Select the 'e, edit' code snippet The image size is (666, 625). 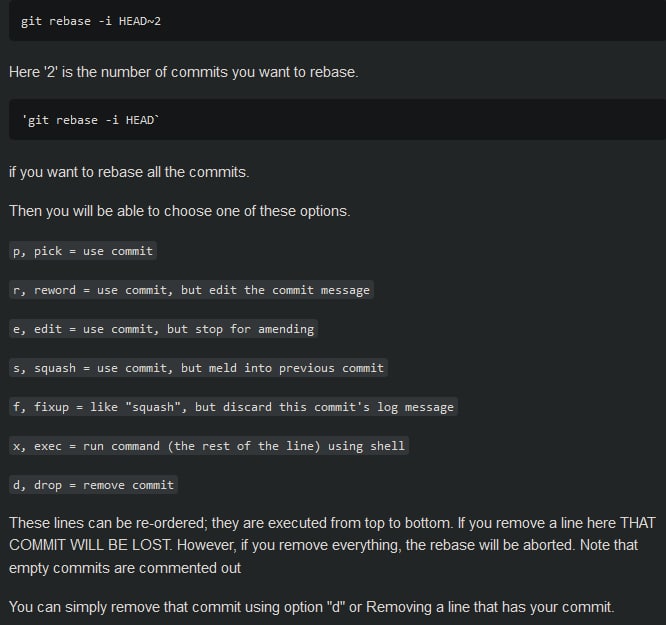163,329
